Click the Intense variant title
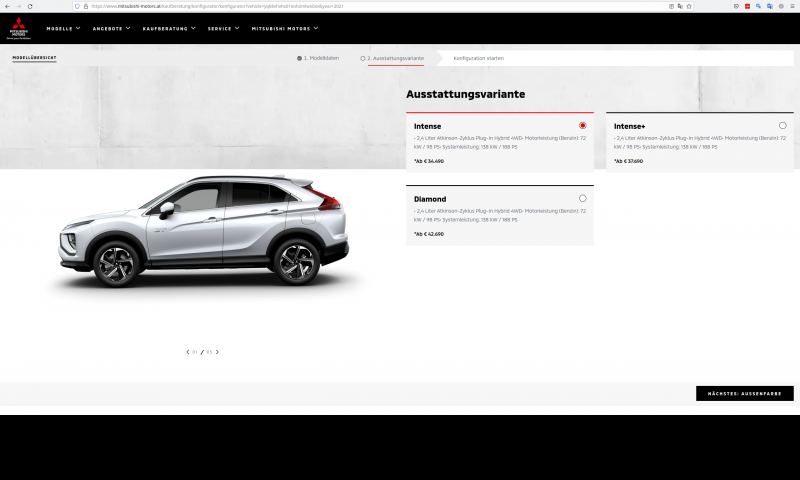Screen dimensions: 800x480 click(x=428, y=126)
